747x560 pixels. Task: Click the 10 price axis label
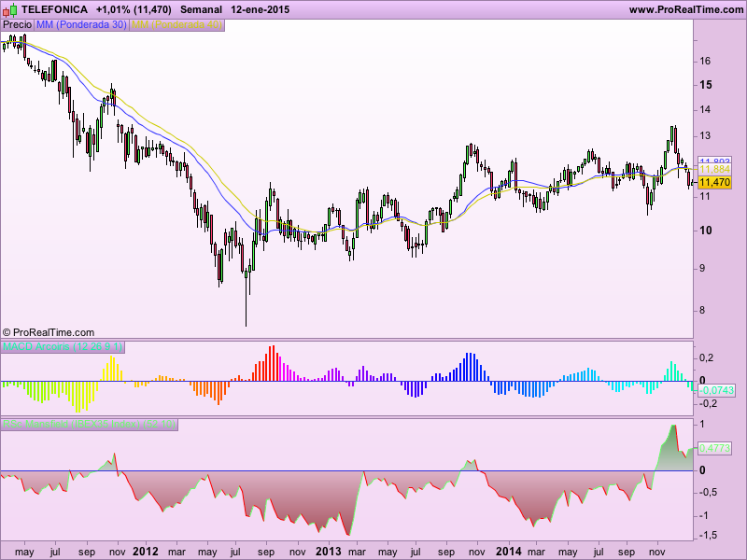[x=706, y=231]
